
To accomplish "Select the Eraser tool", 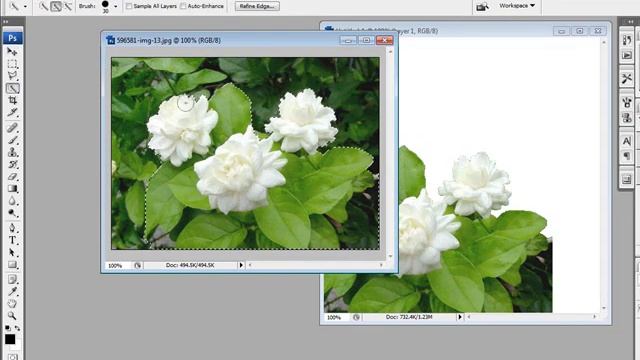I will coord(12,177).
